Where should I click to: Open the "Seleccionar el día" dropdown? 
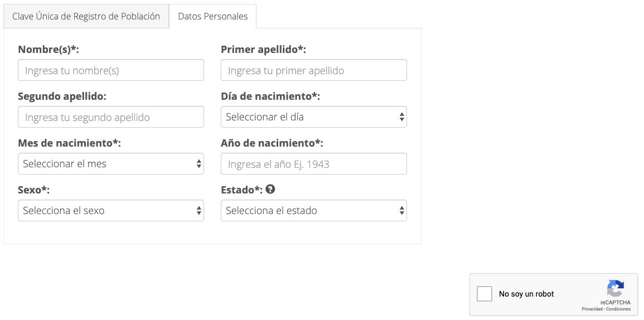[313, 117]
